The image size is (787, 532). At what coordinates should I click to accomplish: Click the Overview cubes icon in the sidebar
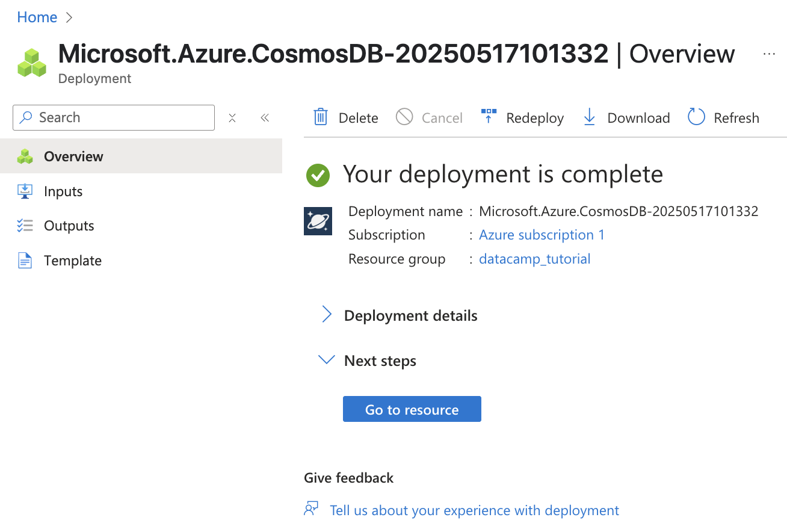25,156
